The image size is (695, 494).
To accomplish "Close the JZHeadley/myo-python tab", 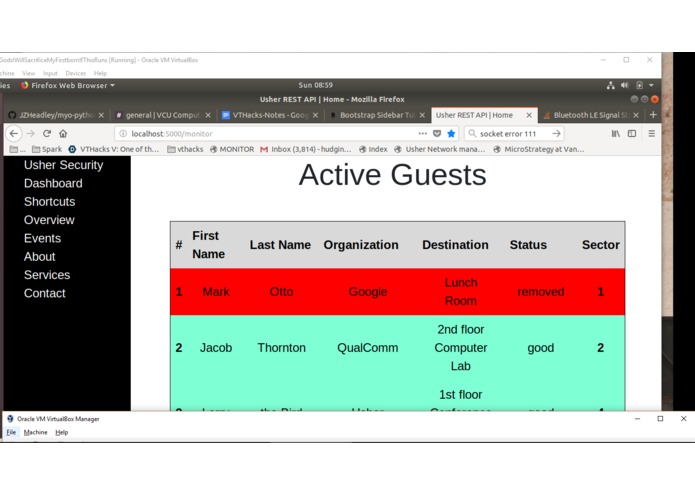I will (x=101, y=115).
